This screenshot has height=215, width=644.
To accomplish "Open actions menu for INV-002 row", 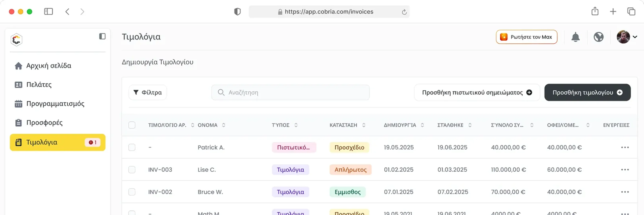I will point(625,192).
